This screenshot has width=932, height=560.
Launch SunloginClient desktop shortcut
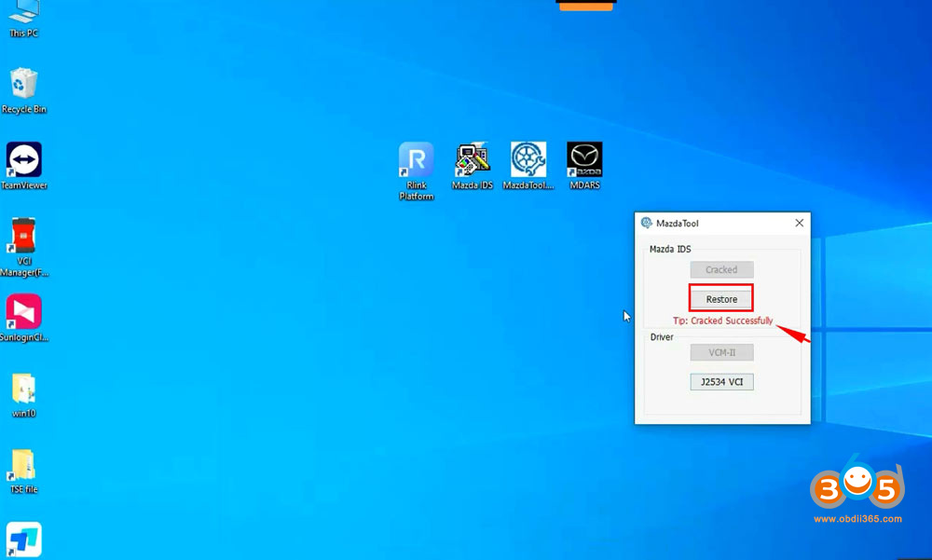(24, 319)
